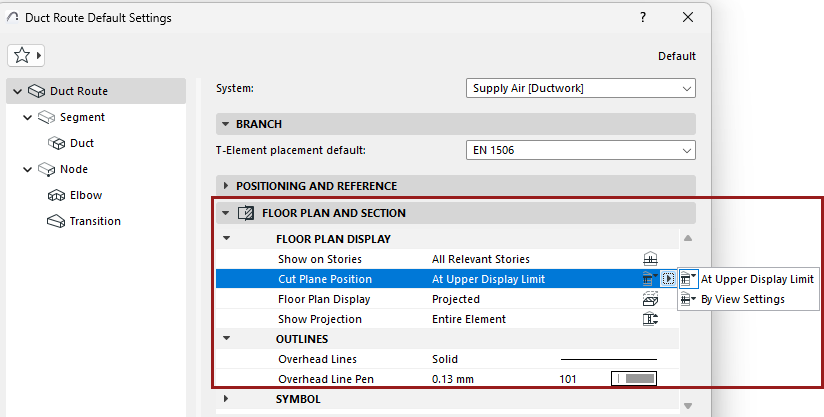The image size is (824, 417).
Task: Click the pen number 101 value
Action: (568, 379)
